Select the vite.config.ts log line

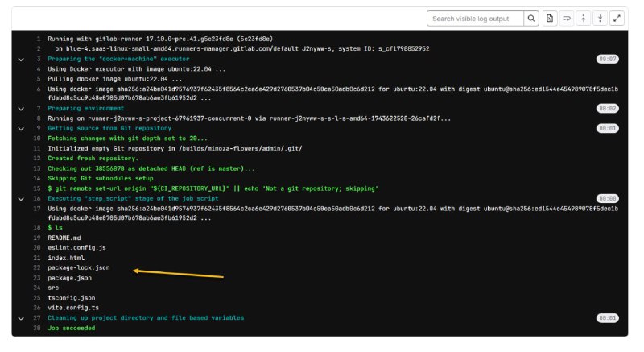(73, 308)
